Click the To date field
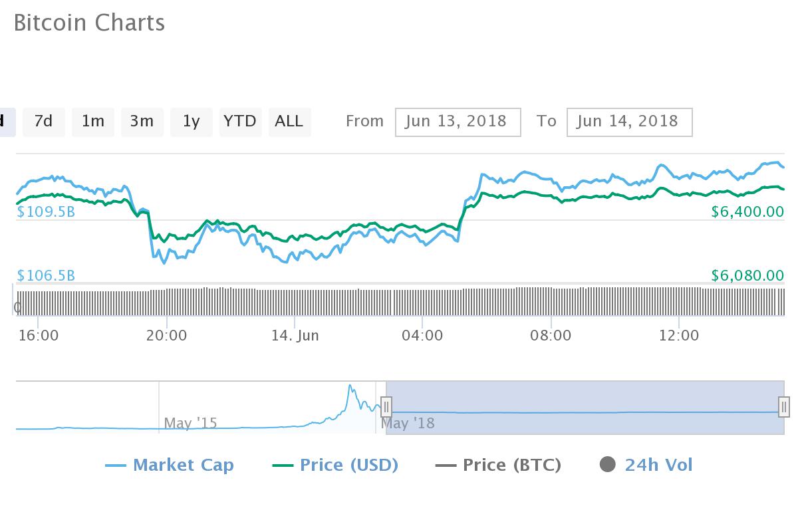The height and width of the screenshot is (532, 798). point(629,122)
